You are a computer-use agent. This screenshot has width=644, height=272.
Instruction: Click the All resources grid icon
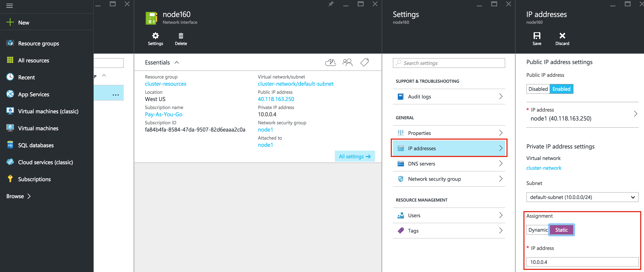(10, 60)
